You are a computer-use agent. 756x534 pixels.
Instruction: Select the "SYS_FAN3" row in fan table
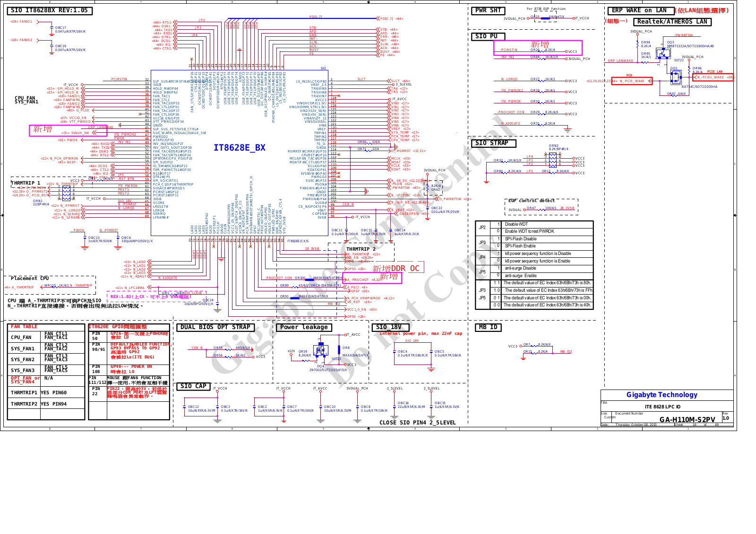46,370
